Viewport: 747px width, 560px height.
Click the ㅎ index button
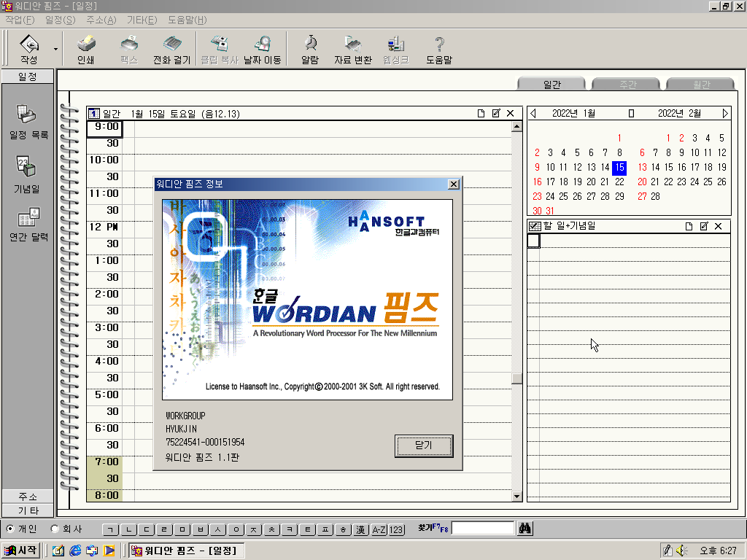343,529
